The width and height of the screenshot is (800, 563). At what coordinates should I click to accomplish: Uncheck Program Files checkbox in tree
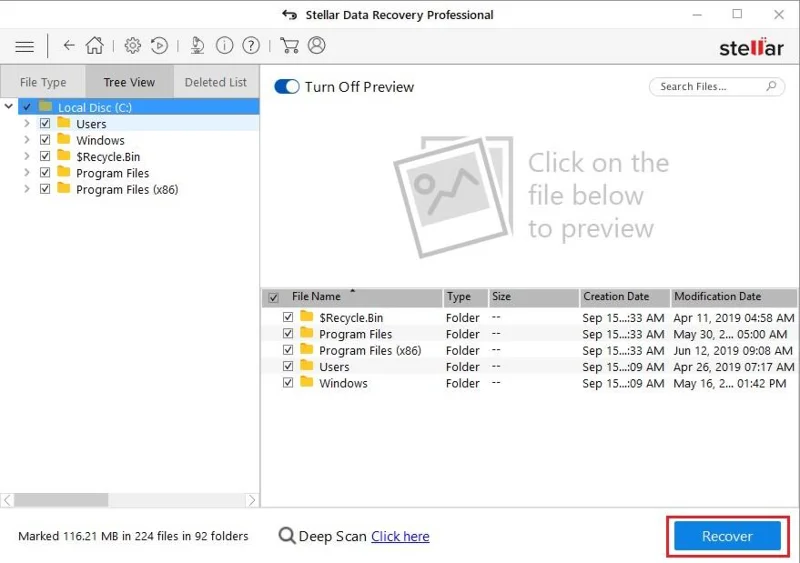pyautogui.click(x=45, y=172)
